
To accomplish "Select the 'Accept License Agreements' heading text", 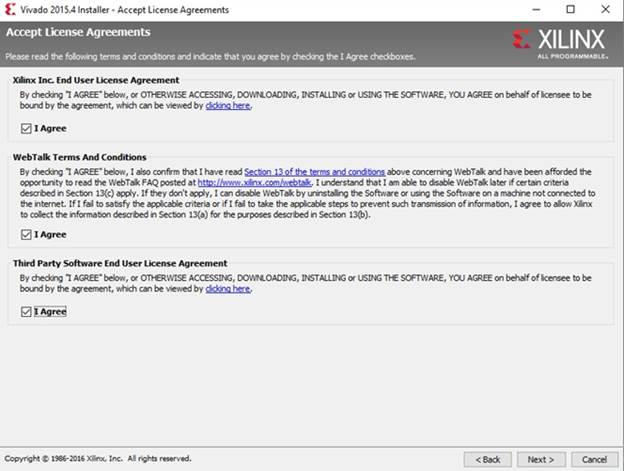I will tap(78, 32).
